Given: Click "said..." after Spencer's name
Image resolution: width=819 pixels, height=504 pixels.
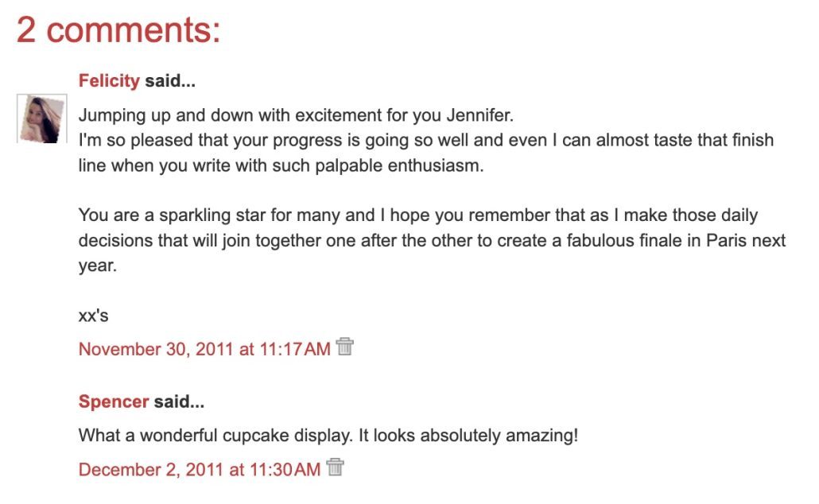Looking at the screenshot, I should click(x=179, y=402).
